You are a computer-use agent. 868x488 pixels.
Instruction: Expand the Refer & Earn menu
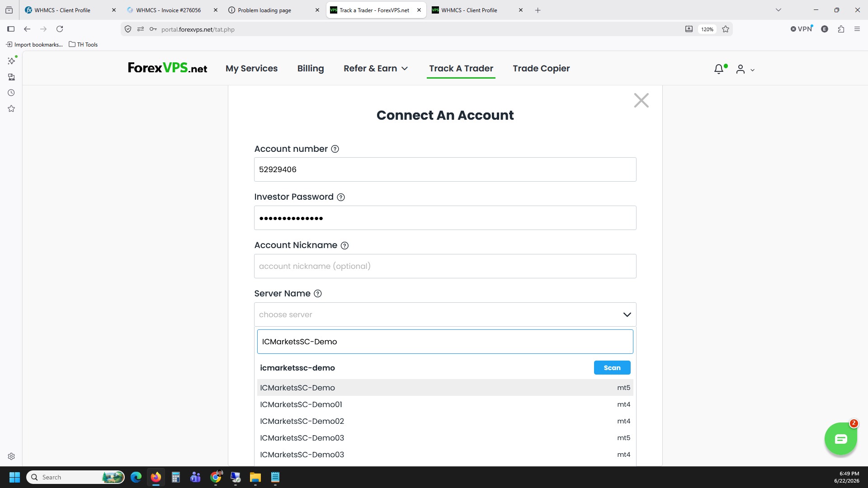pyautogui.click(x=375, y=69)
